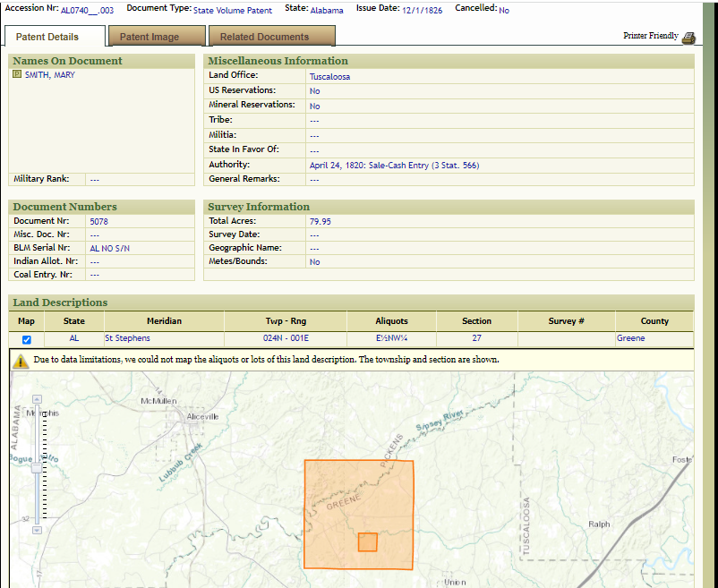This screenshot has width=718, height=588.
Task: Toggle the Map checkbox for the AL row
Action: pos(26,339)
